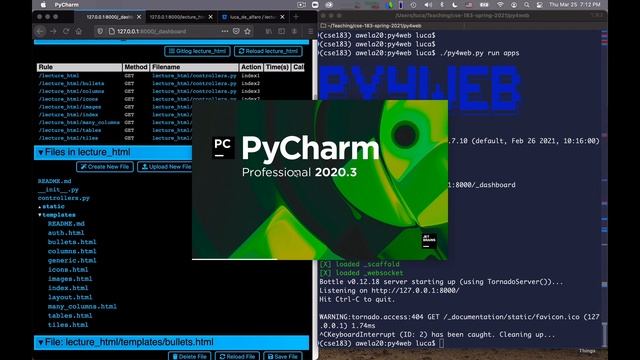Click the Save File button
The width and height of the screenshot is (640, 360).
click(x=283, y=356)
